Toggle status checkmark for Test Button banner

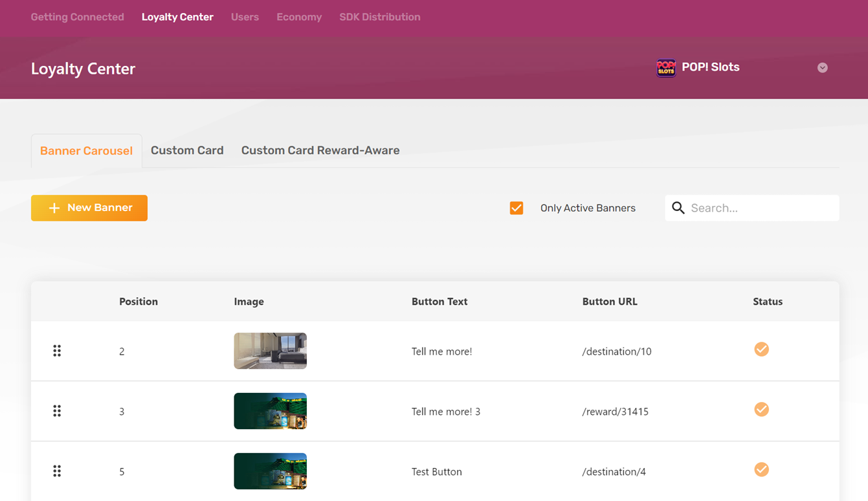coord(761,470)
